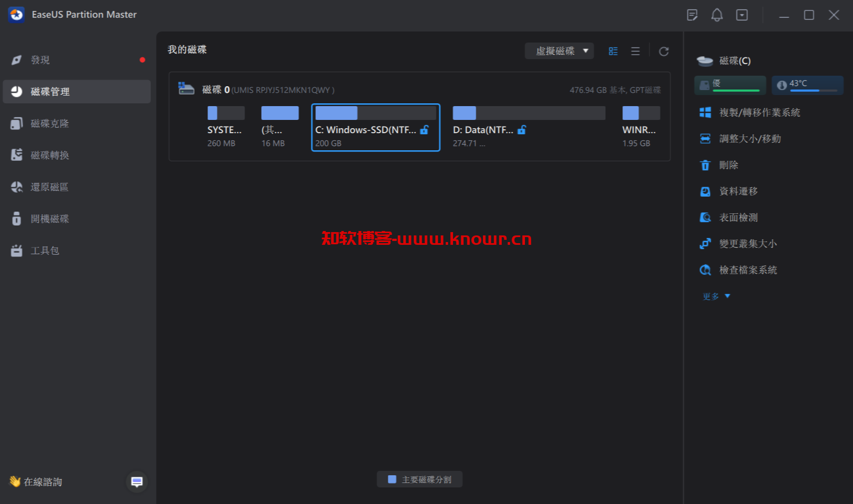Open the notifications bell

coord(717,15)
